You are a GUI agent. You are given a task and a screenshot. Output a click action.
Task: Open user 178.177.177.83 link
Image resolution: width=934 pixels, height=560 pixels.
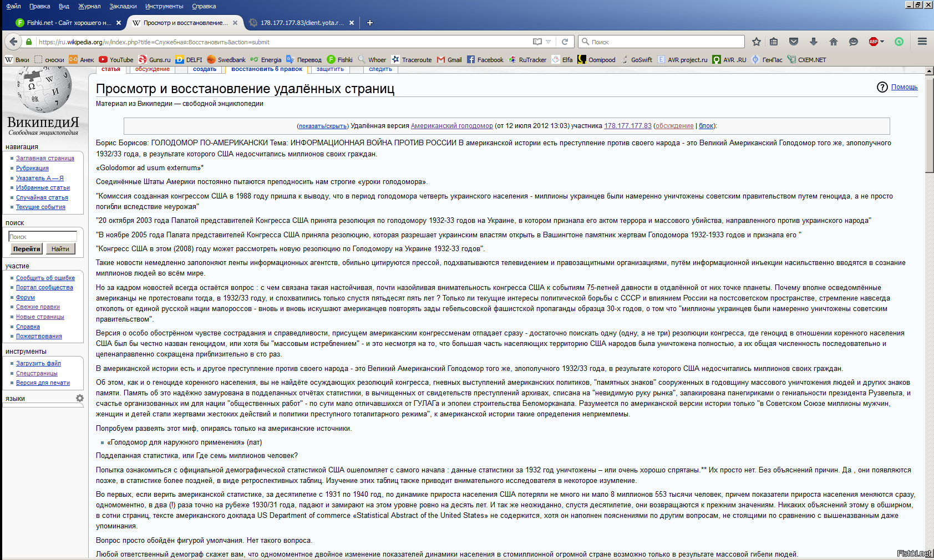click(627, 126)
